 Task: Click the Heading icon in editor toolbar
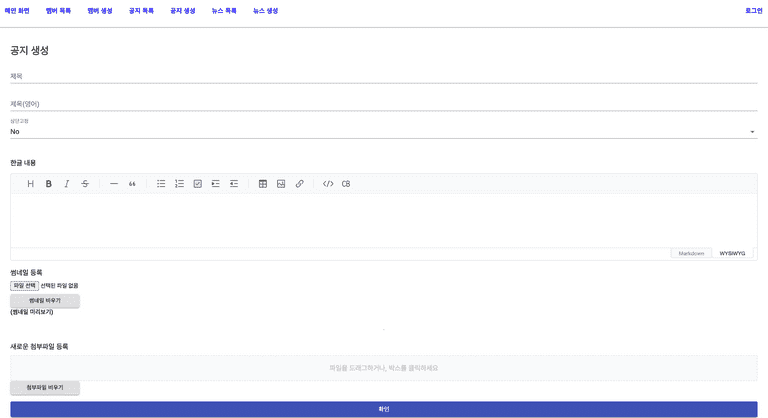point(30,184)
